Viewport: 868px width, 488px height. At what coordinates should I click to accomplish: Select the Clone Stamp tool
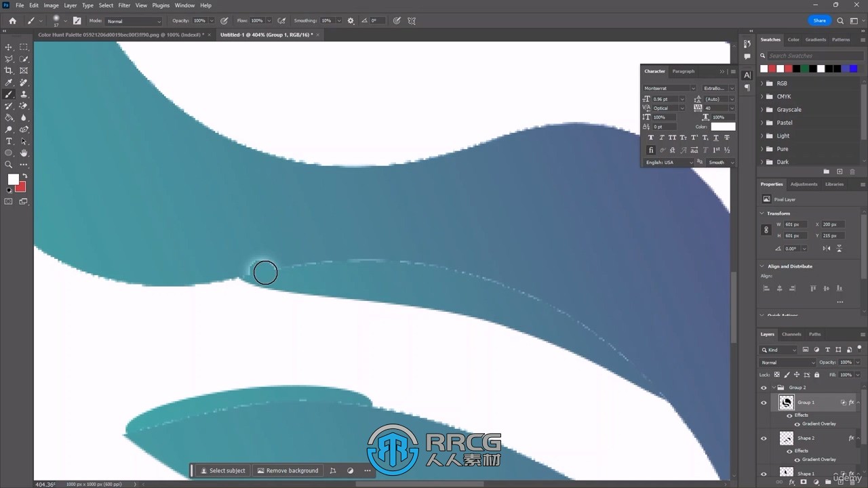point(24,94)
